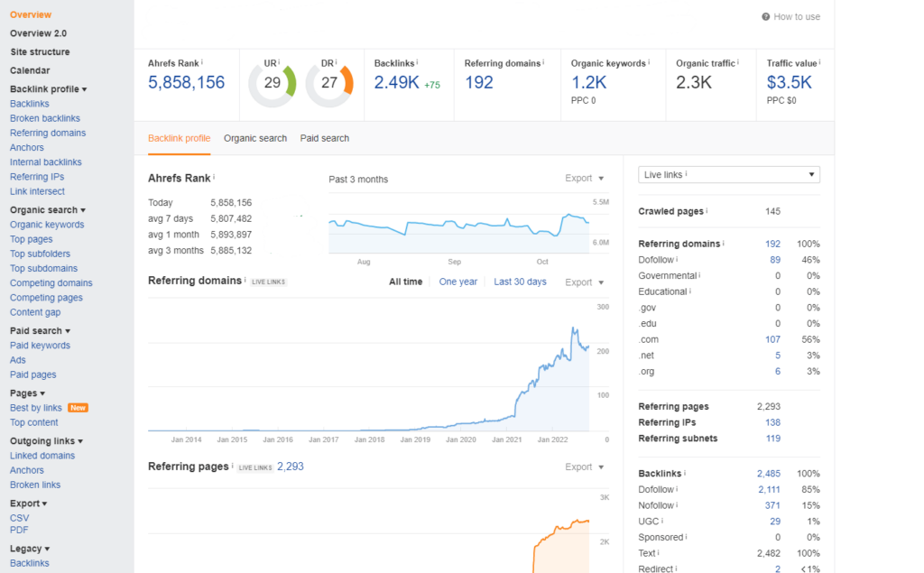Open Broken backlinks report

tap(45, 118)
